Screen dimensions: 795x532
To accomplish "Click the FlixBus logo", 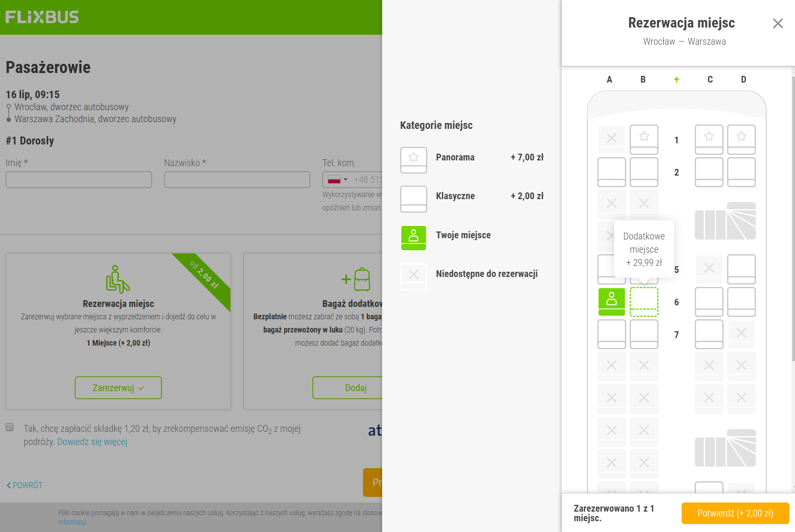I will point(42,17).
